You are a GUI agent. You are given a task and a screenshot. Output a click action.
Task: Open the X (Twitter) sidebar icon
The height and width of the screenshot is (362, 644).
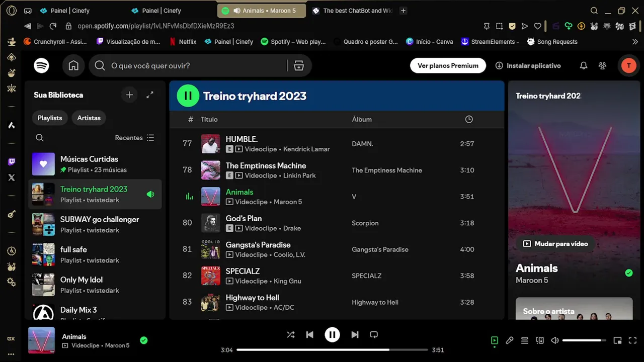11,177
